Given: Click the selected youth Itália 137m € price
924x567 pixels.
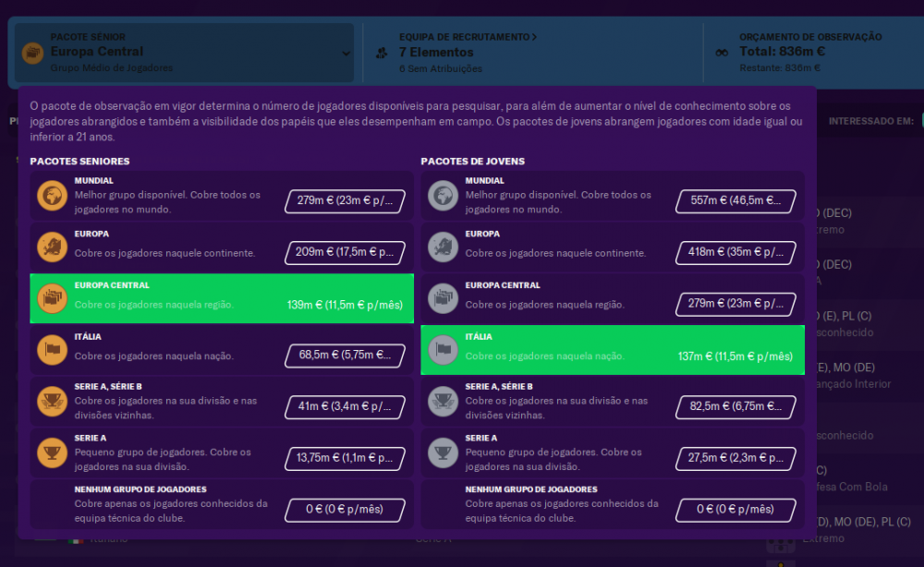Looking at the screenshot, I should 736,356.
